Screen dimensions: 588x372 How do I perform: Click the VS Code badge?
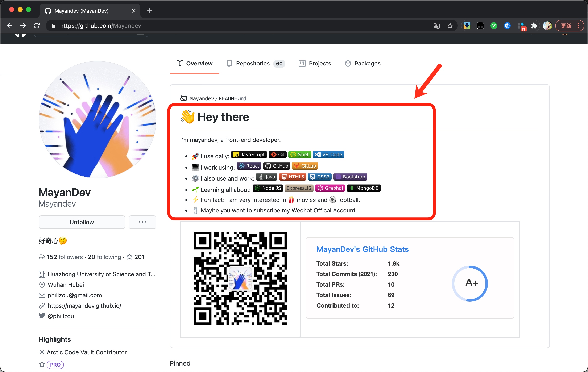pyautogui.click(x=328, y=155)
